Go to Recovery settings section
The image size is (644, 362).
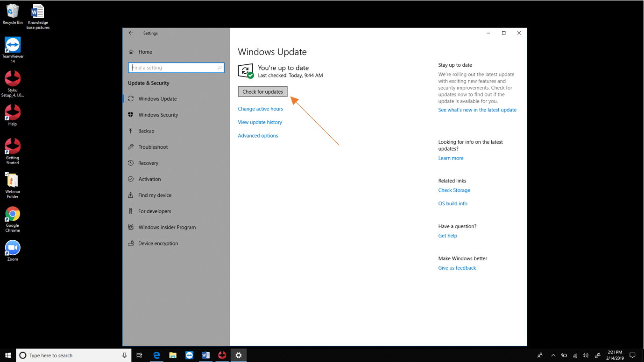click(x=148, y=163)
